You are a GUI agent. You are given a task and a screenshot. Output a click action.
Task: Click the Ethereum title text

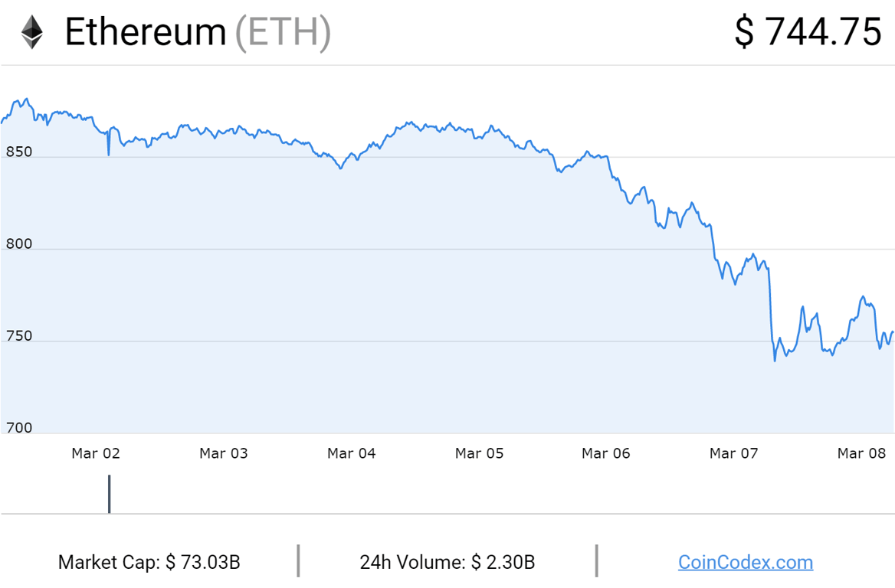(x=146, y=32)
